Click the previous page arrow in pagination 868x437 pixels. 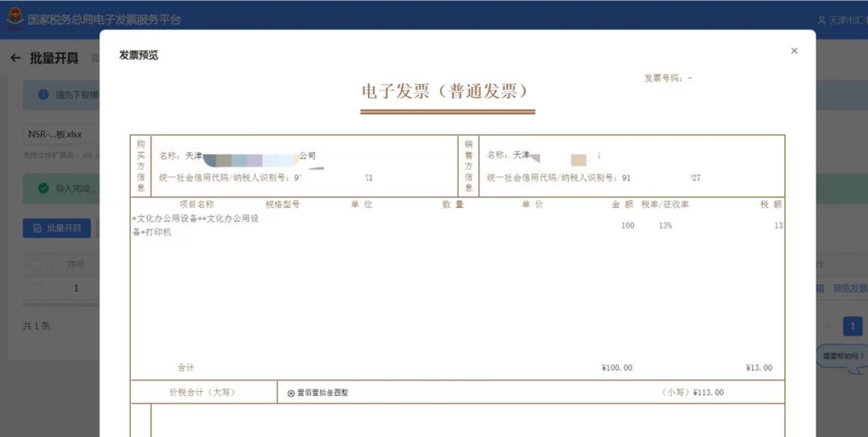pyautogui.click(x=829, y=326)
